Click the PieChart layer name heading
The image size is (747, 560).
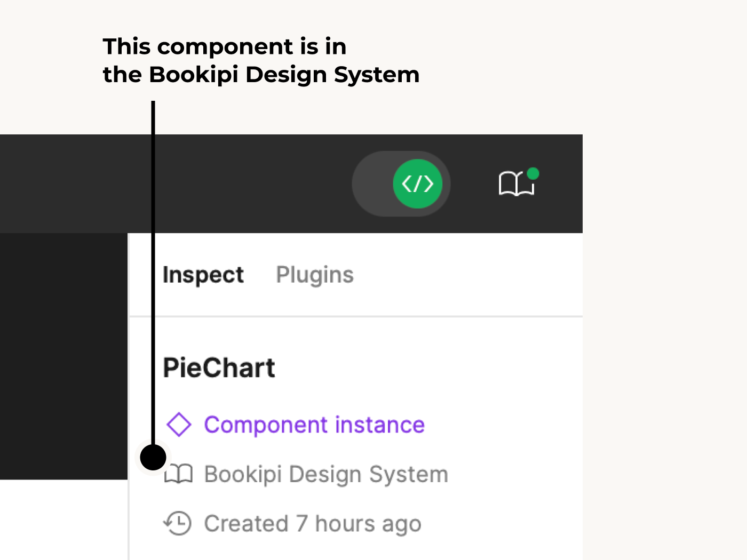click(x=219, y=368)
